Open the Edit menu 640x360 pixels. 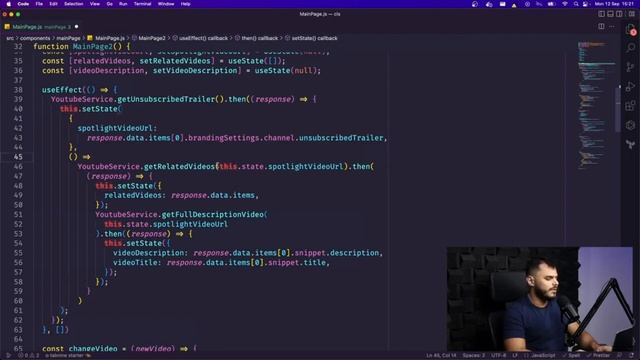click(x=53, y=4)
